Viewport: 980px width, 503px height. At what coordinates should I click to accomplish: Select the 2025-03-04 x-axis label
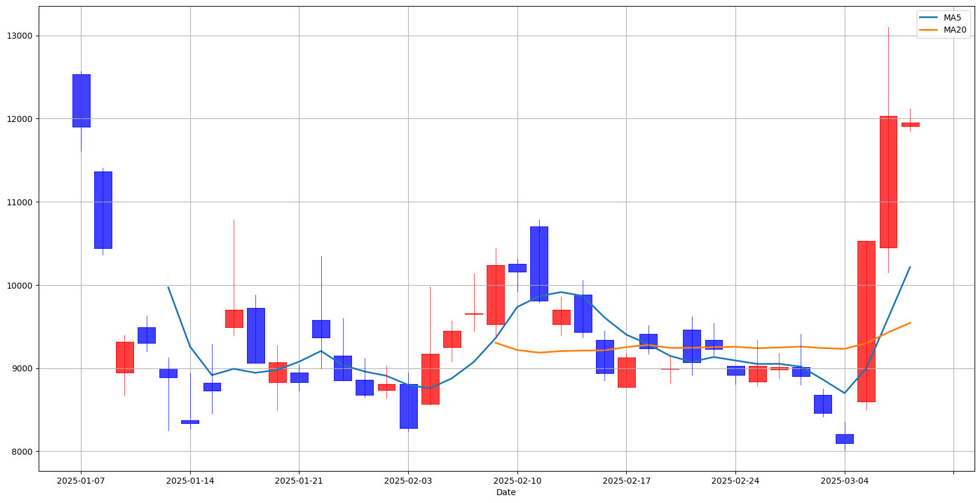coord(845,481)
